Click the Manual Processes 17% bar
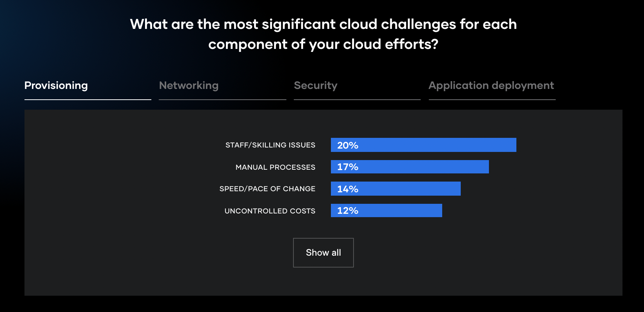This screenshot has height=312, width=644. [x=410, y=167]
